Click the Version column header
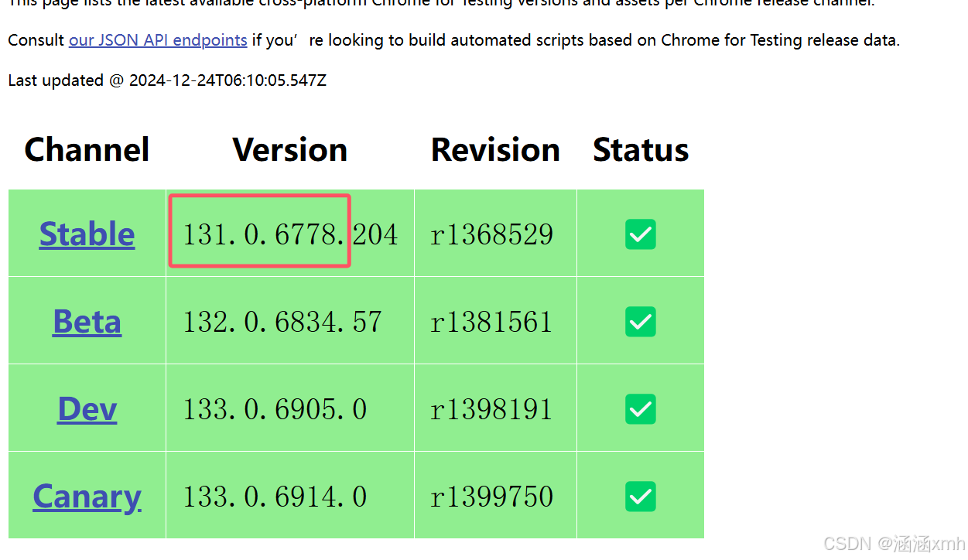The width and height of the screenshot is (968, 560). click(x=290, y=149)
